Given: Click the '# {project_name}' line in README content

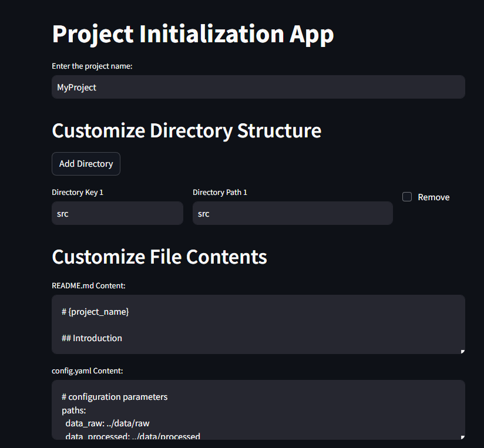Looking at the screenshot, I should pyautogui.click(x=95, y=311).
